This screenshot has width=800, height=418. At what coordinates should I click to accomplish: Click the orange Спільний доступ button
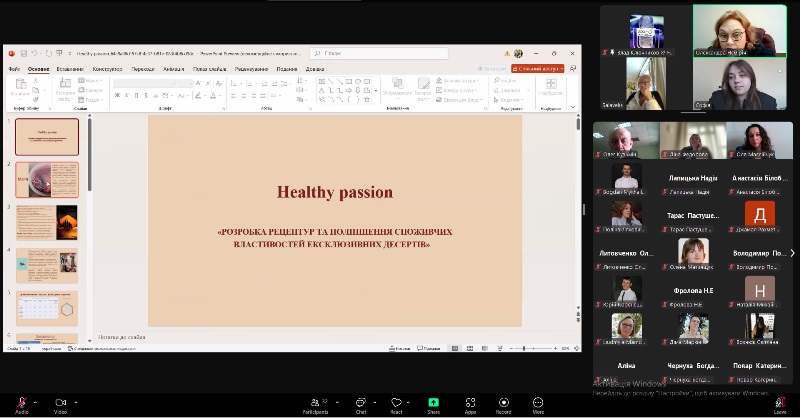[x=538, y=69]
